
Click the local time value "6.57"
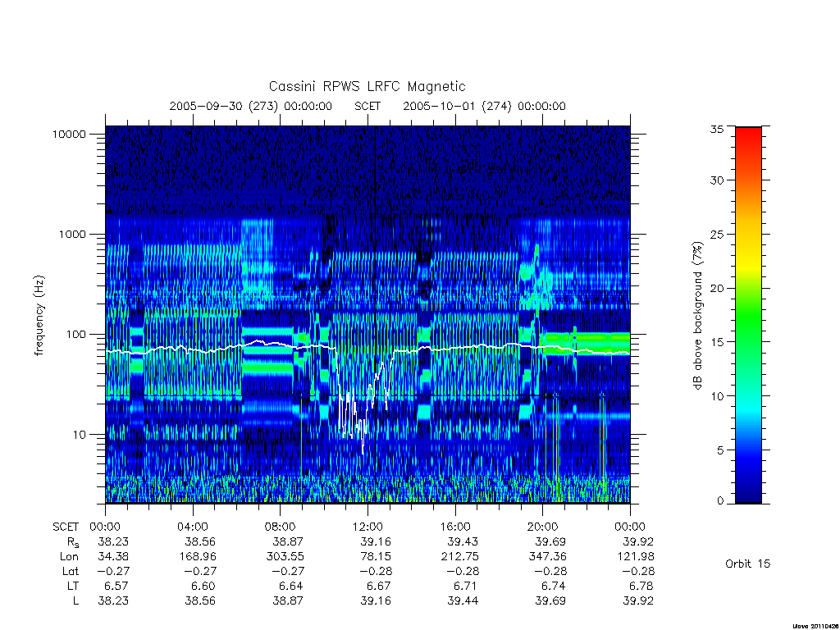coord(116,586)
